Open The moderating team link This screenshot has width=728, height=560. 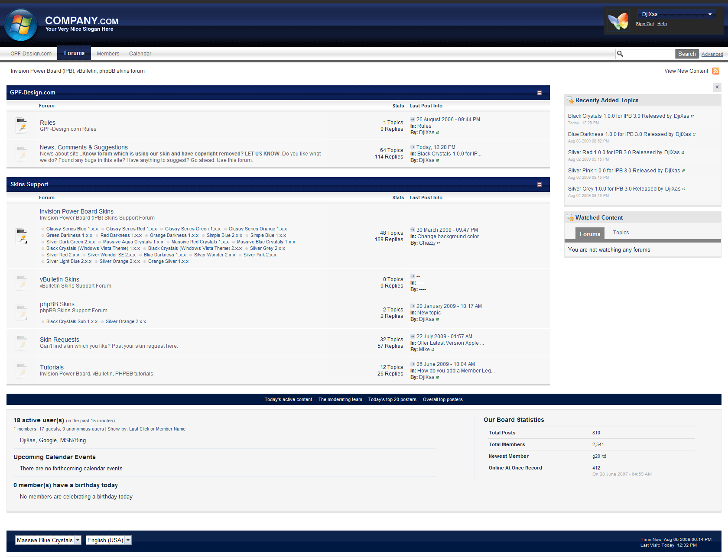340,399
